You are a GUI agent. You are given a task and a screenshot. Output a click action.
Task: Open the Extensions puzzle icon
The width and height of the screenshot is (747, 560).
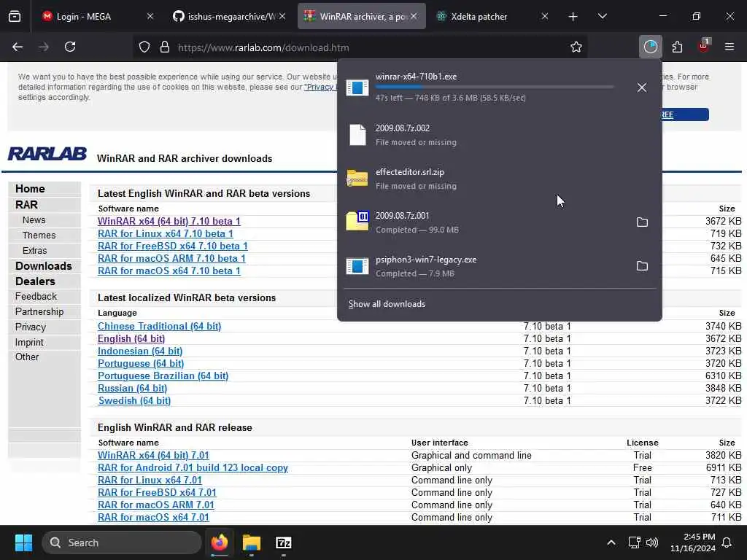click(677, 47)
